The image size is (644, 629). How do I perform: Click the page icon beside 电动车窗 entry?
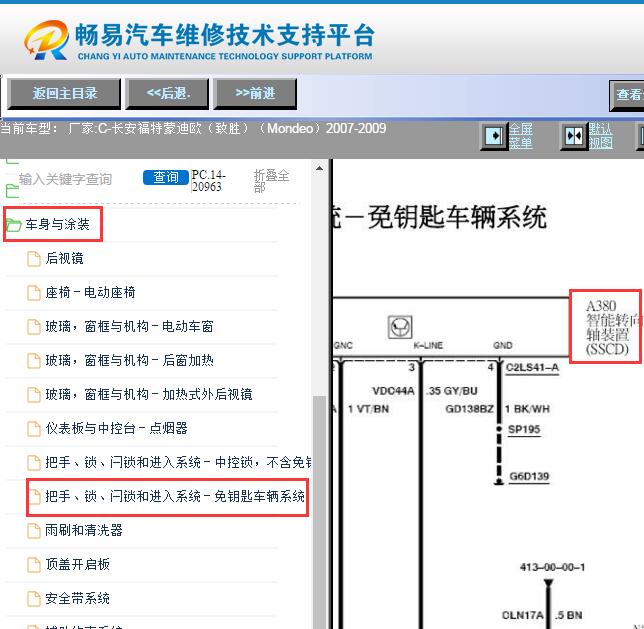click(x=34, y=327)
